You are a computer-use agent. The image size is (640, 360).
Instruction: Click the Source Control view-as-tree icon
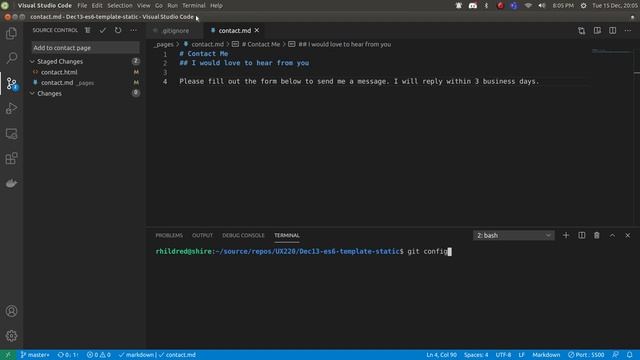(x=87, y=30)
